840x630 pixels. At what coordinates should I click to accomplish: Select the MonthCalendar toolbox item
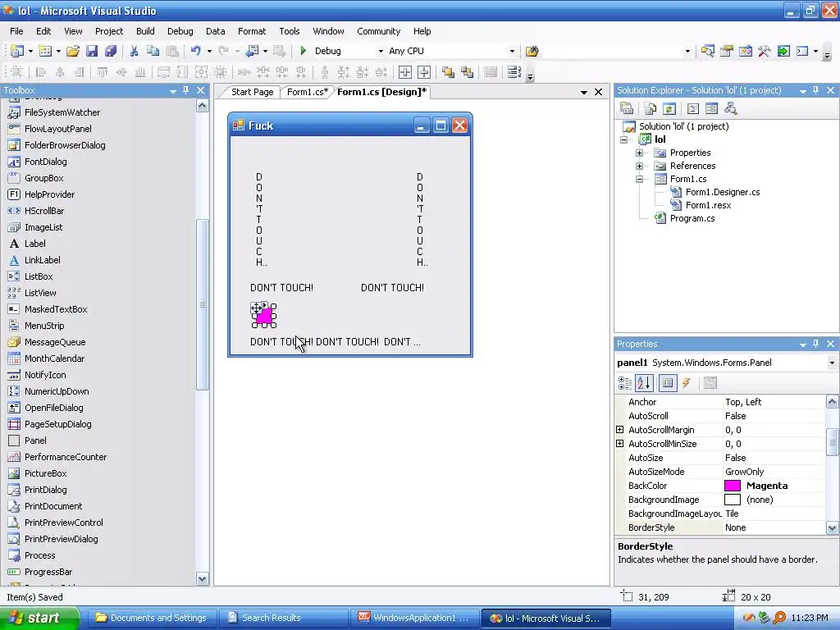pos(54,358)
